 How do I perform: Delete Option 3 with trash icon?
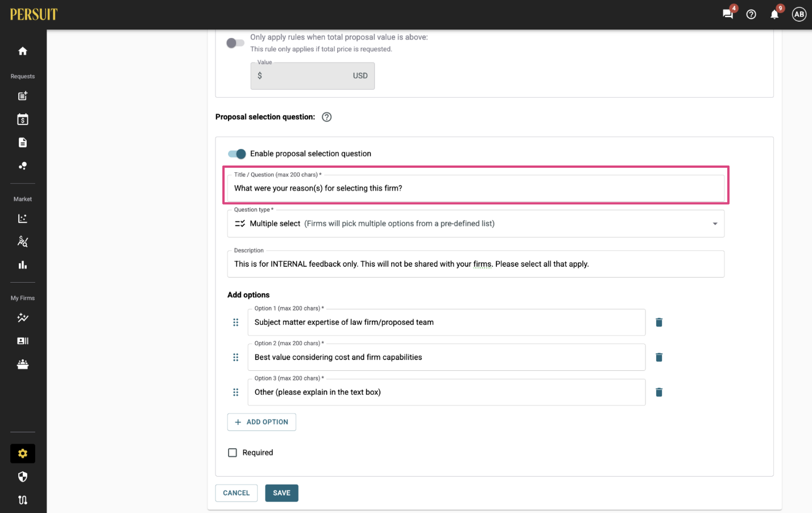pos(659,392)
